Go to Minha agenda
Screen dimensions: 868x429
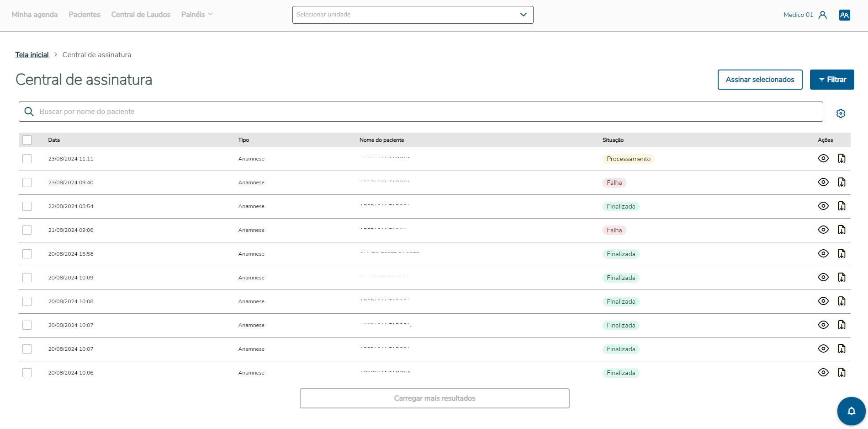35,15
